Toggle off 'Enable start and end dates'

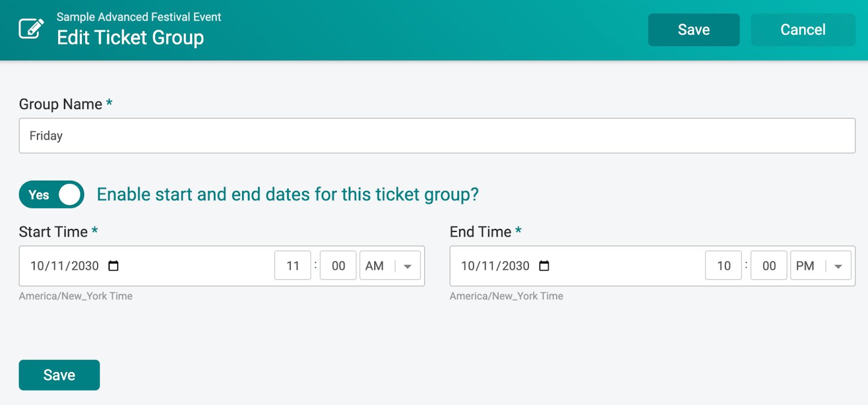pos(50,194)
